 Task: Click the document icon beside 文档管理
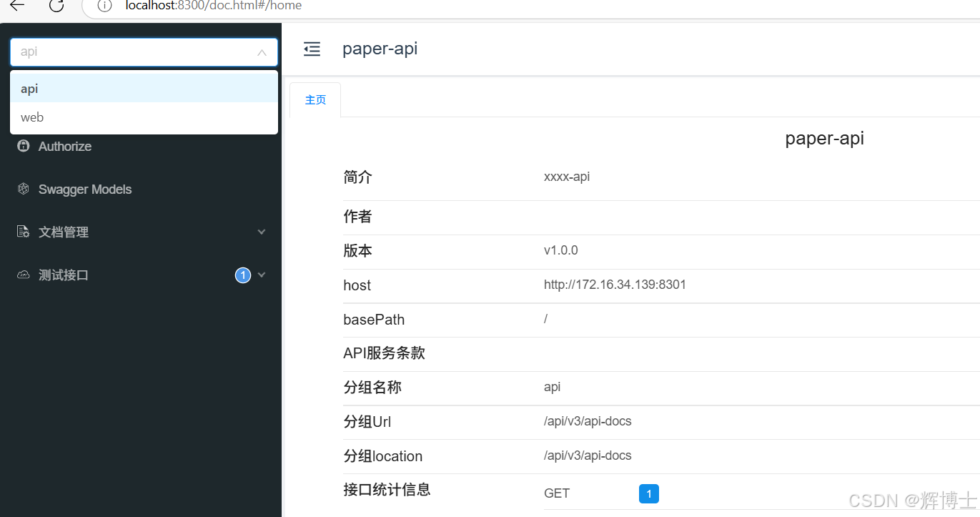point(23,232)
